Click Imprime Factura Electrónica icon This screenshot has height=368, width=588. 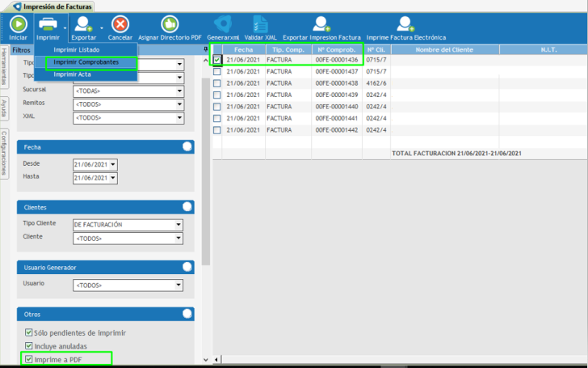(405, 25)
